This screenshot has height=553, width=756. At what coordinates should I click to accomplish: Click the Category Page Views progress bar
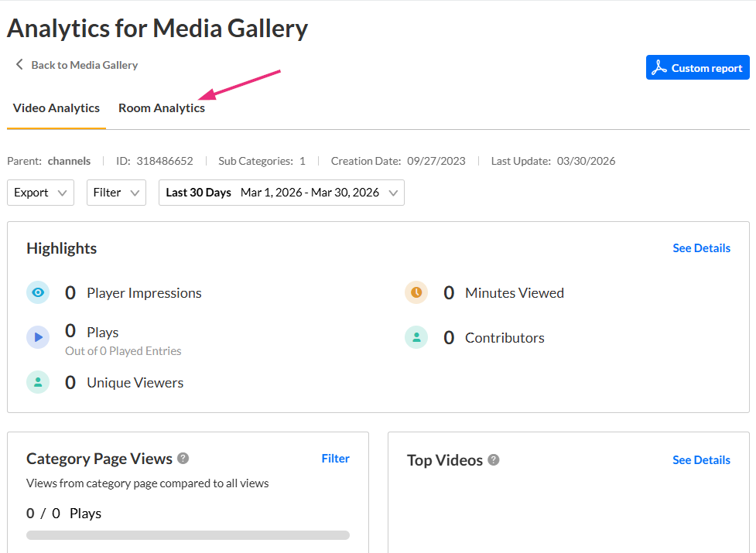tap(188, 534)
